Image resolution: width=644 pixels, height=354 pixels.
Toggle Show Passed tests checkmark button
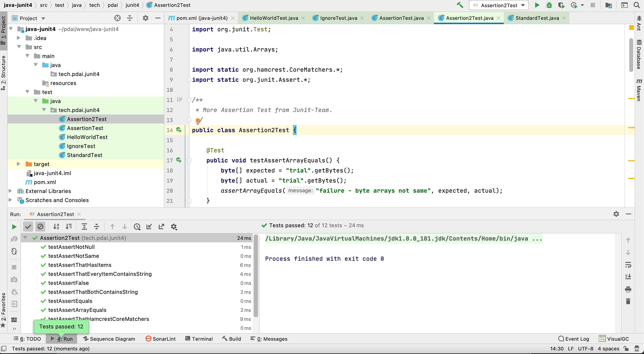28,227
